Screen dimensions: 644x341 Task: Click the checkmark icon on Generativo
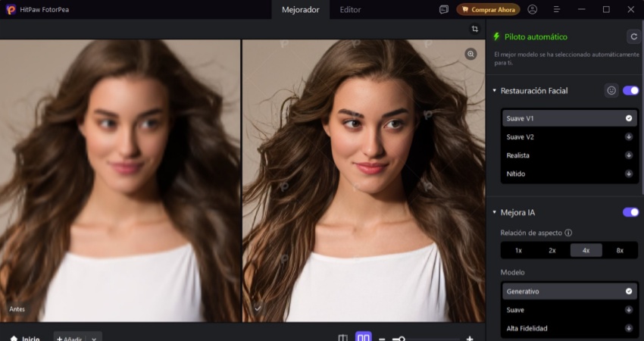[629, 291]
